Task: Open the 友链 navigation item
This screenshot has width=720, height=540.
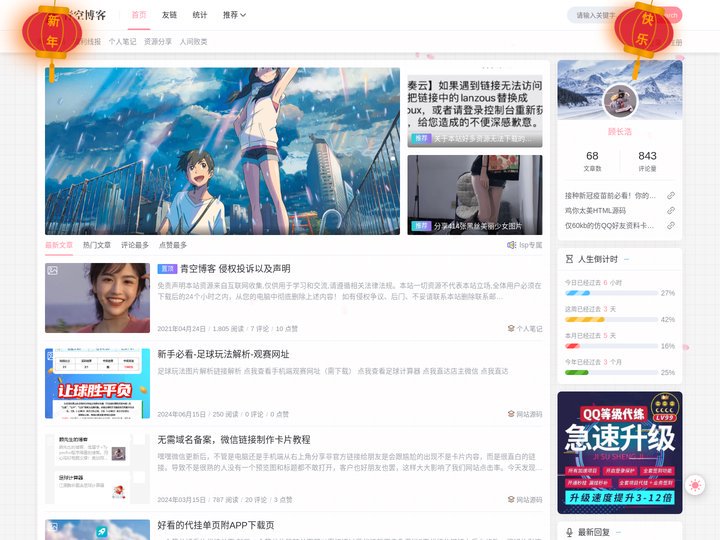Action: (169, 15)
